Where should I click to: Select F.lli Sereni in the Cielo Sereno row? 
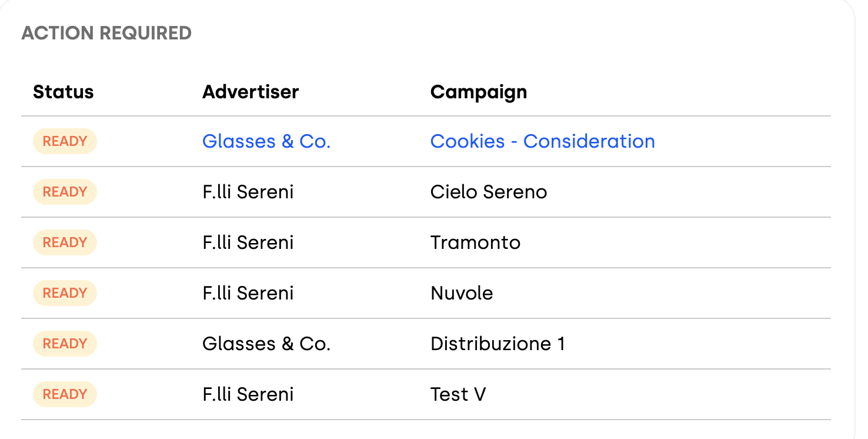[248, 192]
